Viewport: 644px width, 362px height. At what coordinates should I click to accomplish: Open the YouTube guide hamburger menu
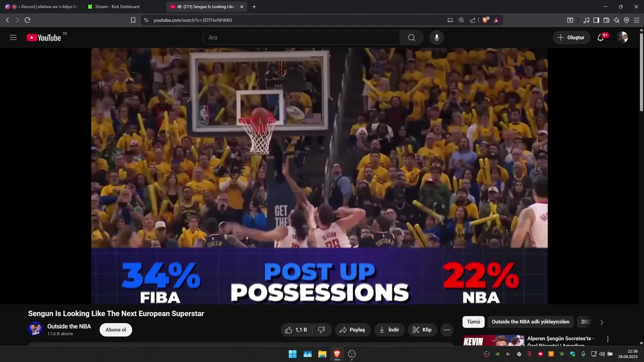[x=13, y=38]
